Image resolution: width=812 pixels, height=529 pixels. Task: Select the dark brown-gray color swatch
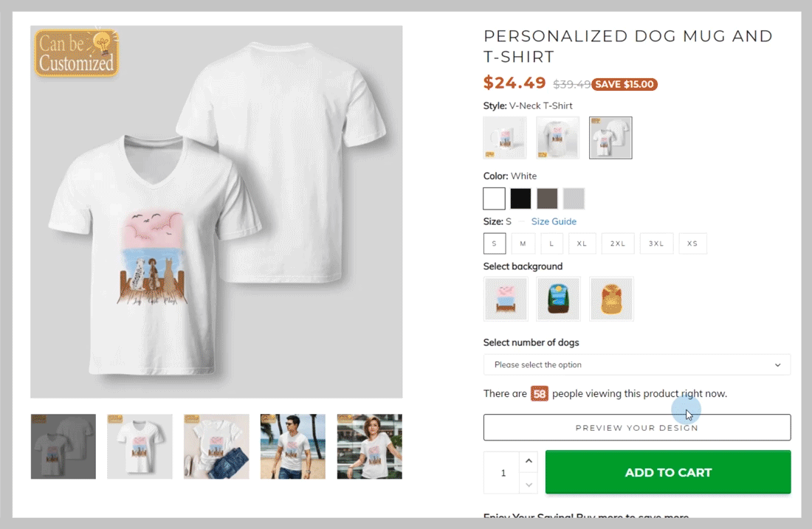click(547, 198)
